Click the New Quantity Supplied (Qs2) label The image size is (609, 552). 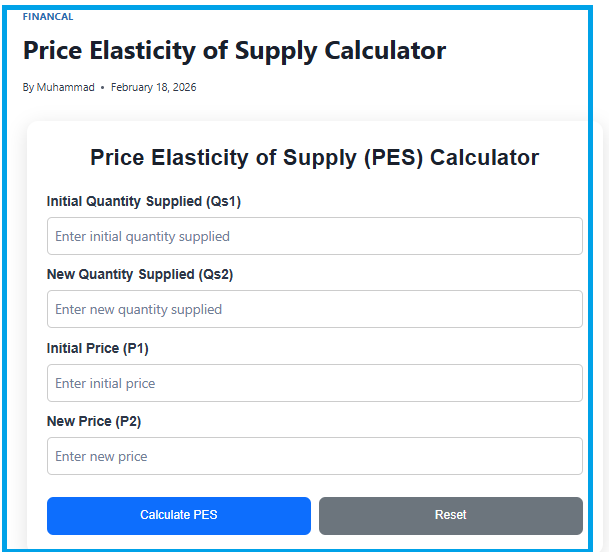point(139,275)
